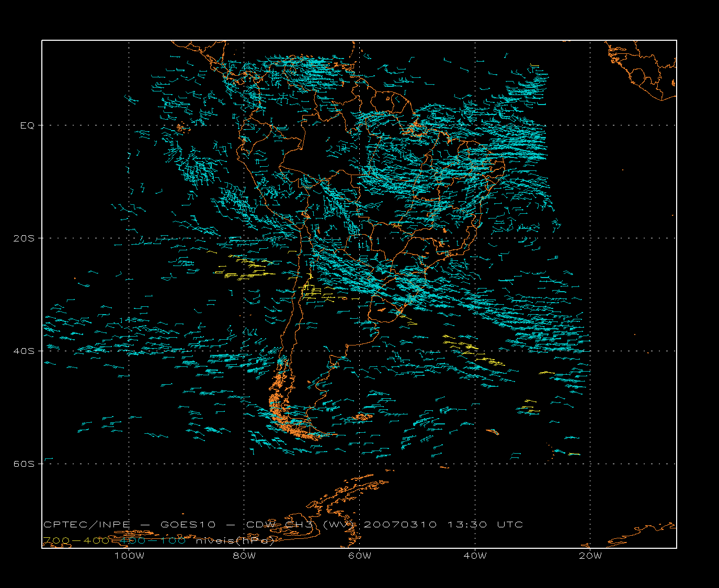
Task: Click the '60S' latitude label
Action: coord(24,464)
